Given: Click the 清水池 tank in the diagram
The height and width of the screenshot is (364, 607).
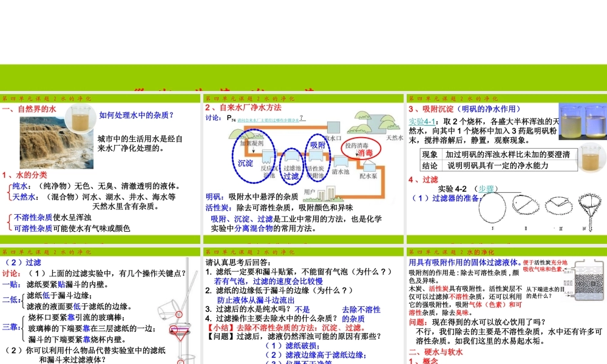Looking at the screenshot, I should click(x=341, y=162).
